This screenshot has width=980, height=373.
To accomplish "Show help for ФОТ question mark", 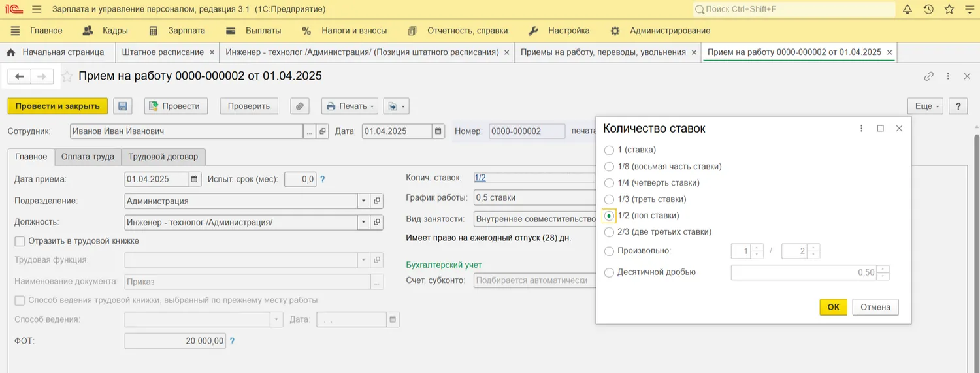I will 232,341.
